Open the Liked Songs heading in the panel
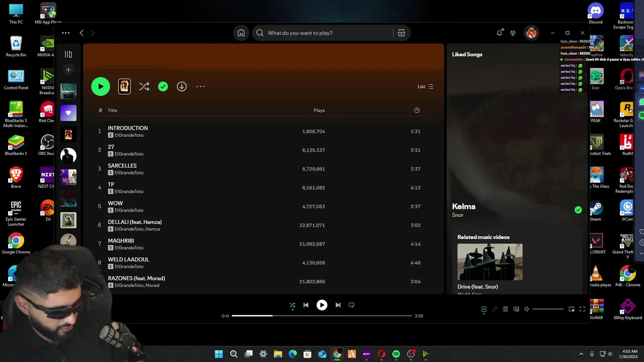The width and height of the screenshot is (644, 362). click(467, 54)
